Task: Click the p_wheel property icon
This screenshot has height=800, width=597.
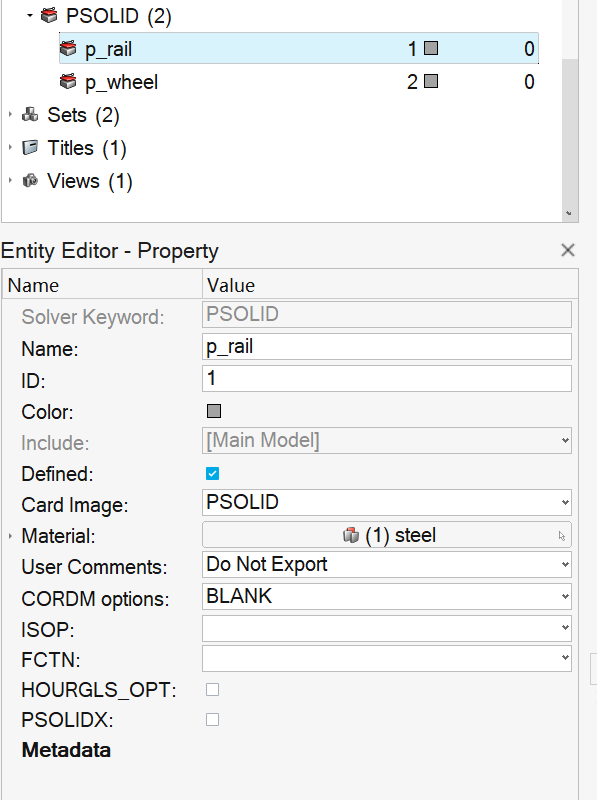Action: (x=68, y=82)
